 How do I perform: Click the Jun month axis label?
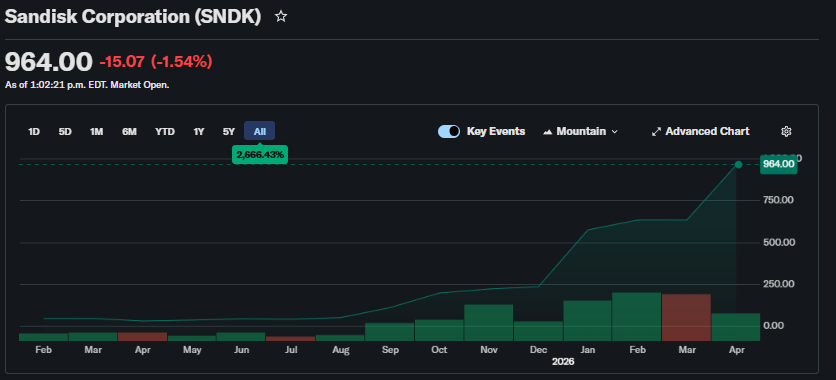pos(242,350)
